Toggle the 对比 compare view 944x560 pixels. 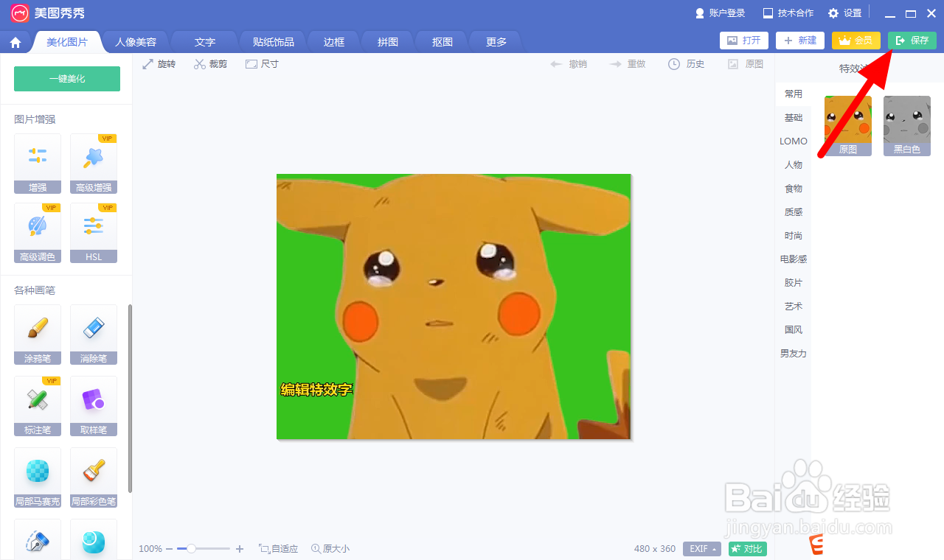(x=746, y=549)
